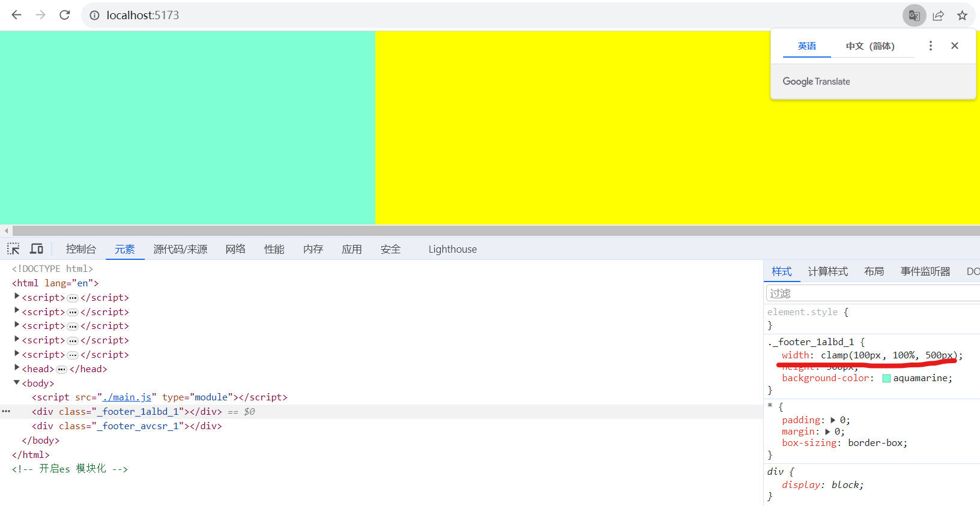Expand the fourth script node
Screen dimensions: 980x506
pyautogui.click(x=17, y=339)
